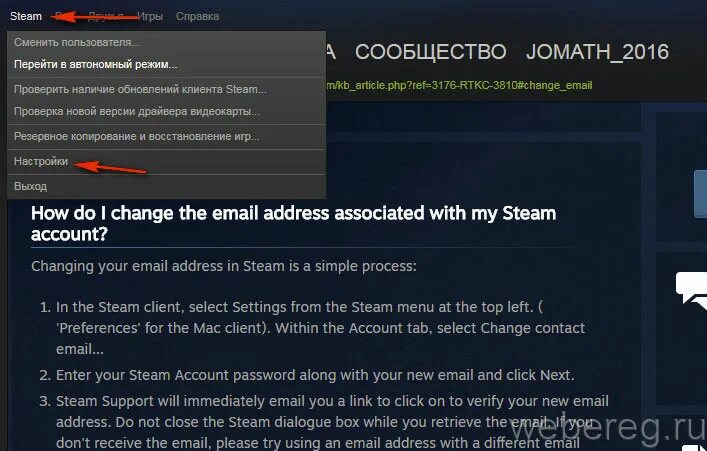707x451 pixels.
Task: Open the Справка menu
Action: pos(197,16)
